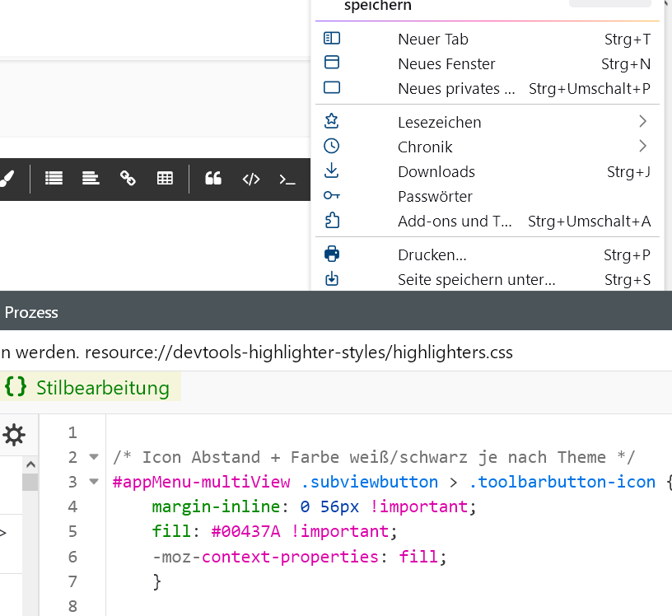This screenshot has width=672, height=616.
Task: Select Neuer Tab from the menu
Action: click(x=432, y=40)
